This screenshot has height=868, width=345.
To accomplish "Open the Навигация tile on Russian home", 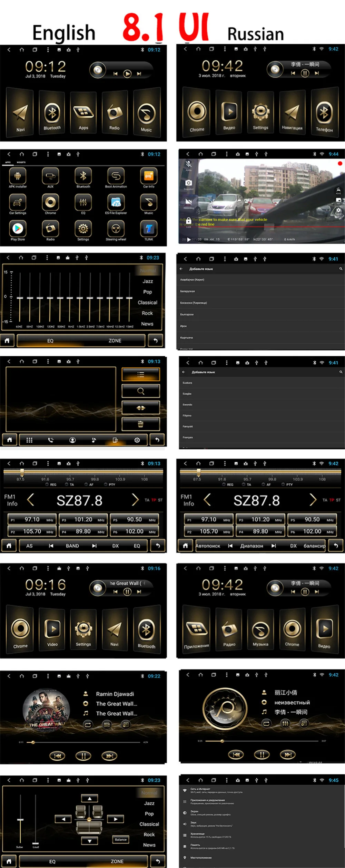I will click(292, 112).
